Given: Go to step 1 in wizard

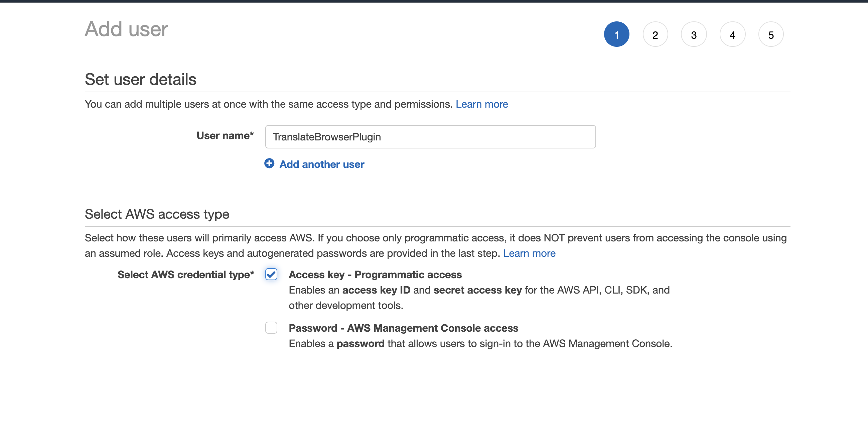Looking at the screenshot, I should tap(616, 34).
